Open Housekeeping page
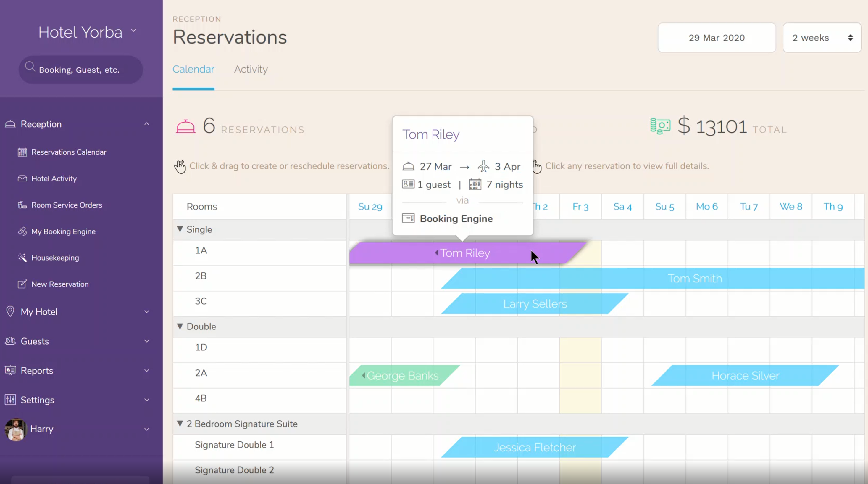 [55, 258]
